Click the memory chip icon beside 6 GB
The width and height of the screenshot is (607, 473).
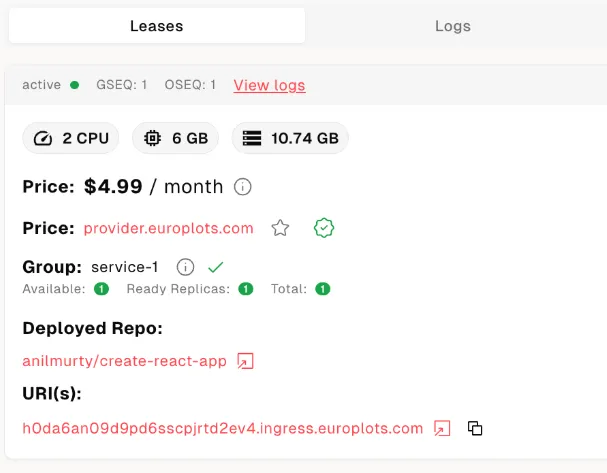152,138
